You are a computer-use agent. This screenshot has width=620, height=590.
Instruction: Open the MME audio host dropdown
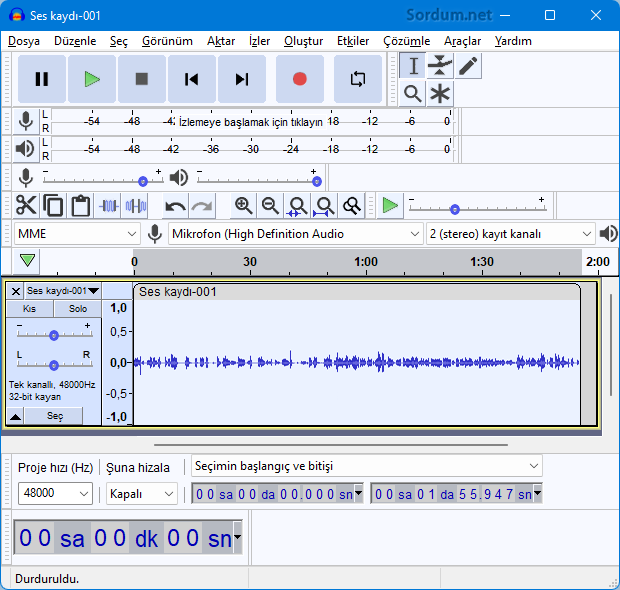pyautogui.click(x=77, y=234)
